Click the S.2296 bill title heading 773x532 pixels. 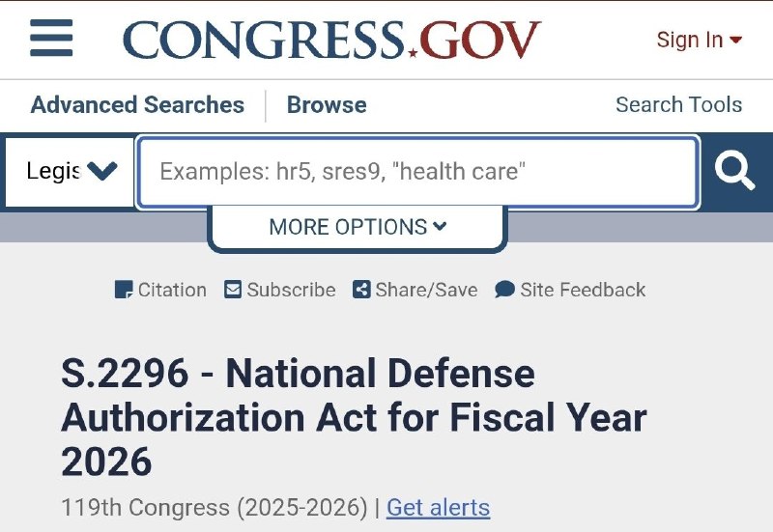[x=354, y=417]
